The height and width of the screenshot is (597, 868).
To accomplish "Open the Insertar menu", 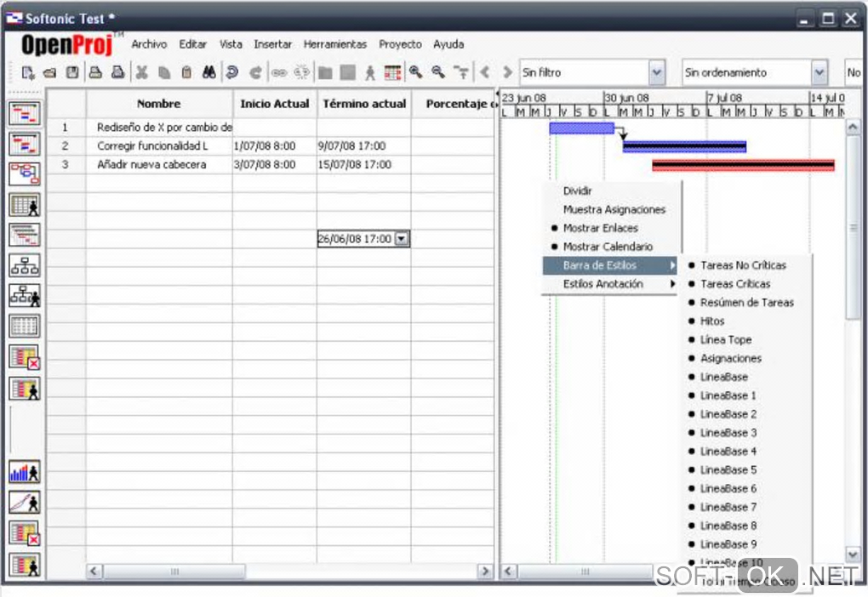I will (272, 44).
